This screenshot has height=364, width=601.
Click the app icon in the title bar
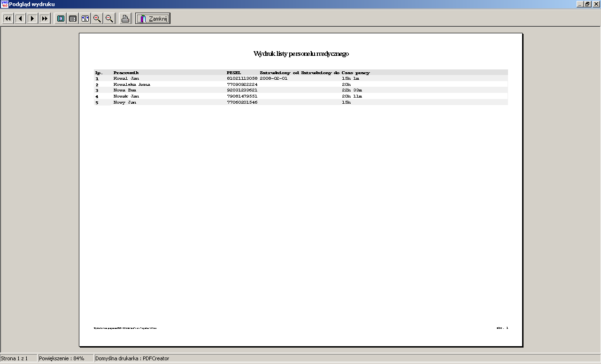(4, 4)
